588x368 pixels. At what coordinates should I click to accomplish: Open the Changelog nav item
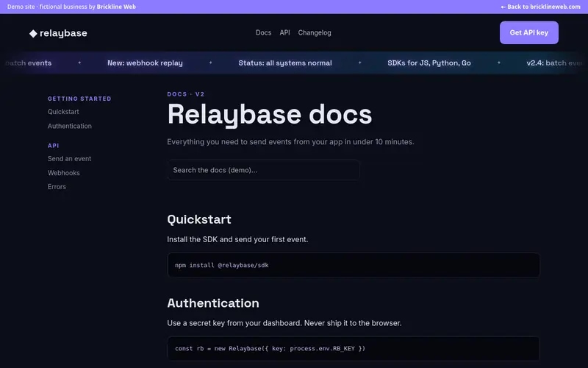coord(315,32)
